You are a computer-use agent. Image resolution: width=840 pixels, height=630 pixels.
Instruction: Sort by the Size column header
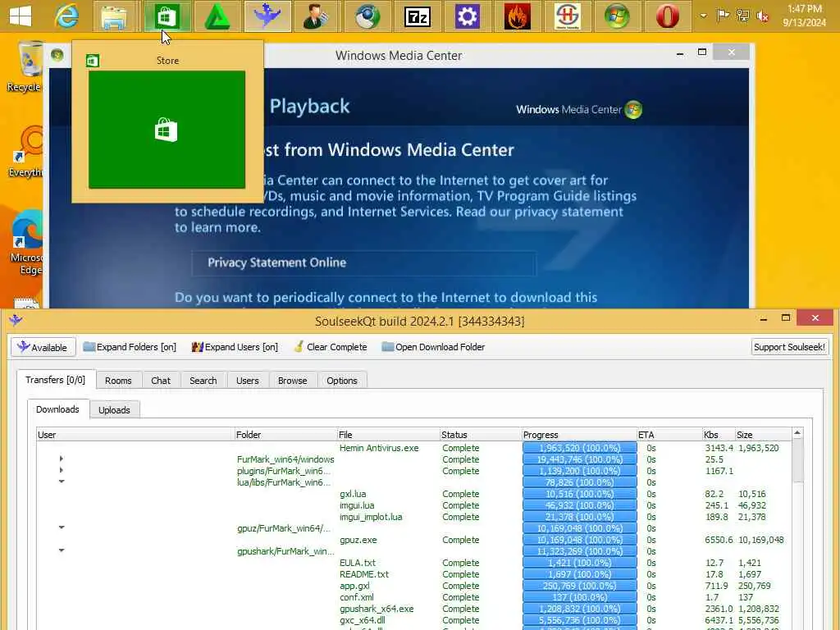[763, 435]
